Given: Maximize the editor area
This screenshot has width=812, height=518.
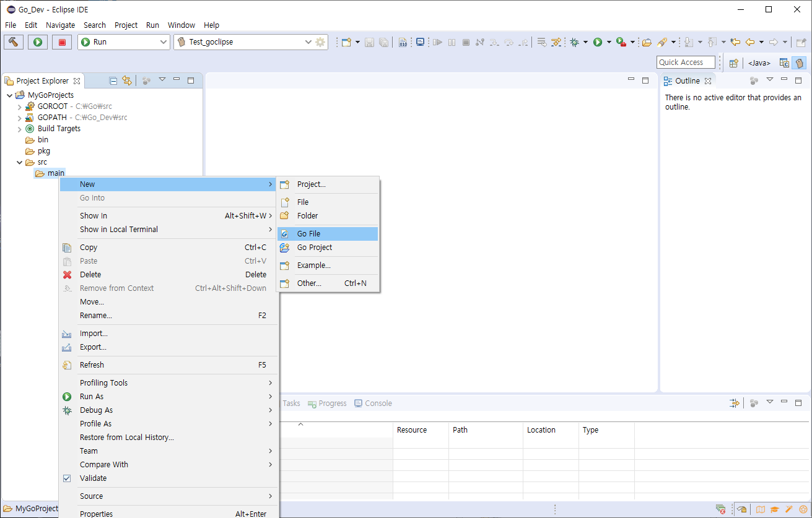Looking at the screenshot, I should [645, 80].
